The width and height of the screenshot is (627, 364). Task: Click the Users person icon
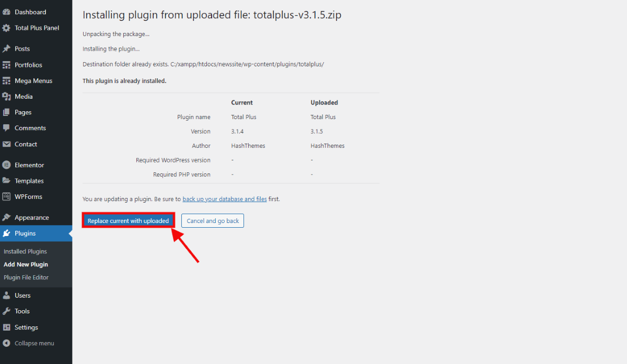(x=6, y=295)
